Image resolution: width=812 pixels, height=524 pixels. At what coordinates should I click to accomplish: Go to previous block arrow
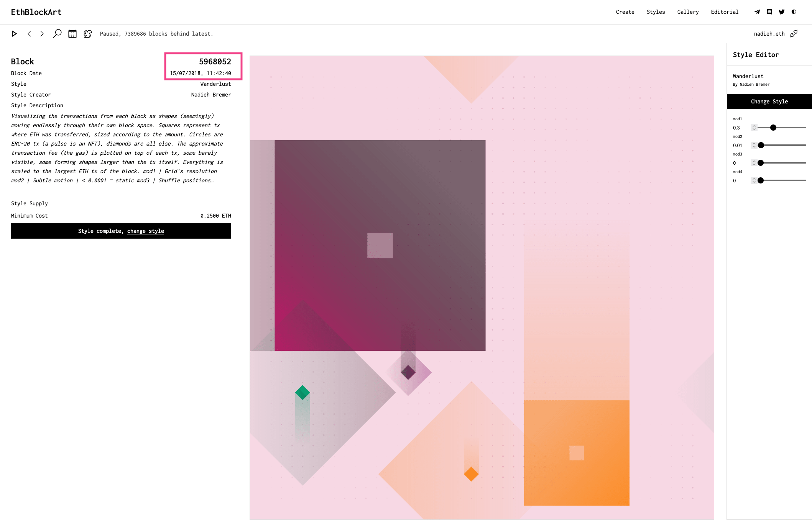point(29,34)
